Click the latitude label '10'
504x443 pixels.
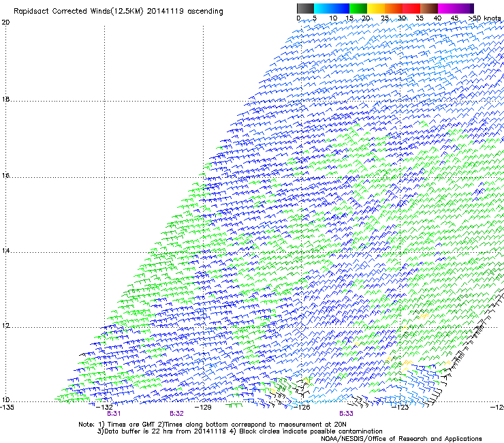point(5,400)
